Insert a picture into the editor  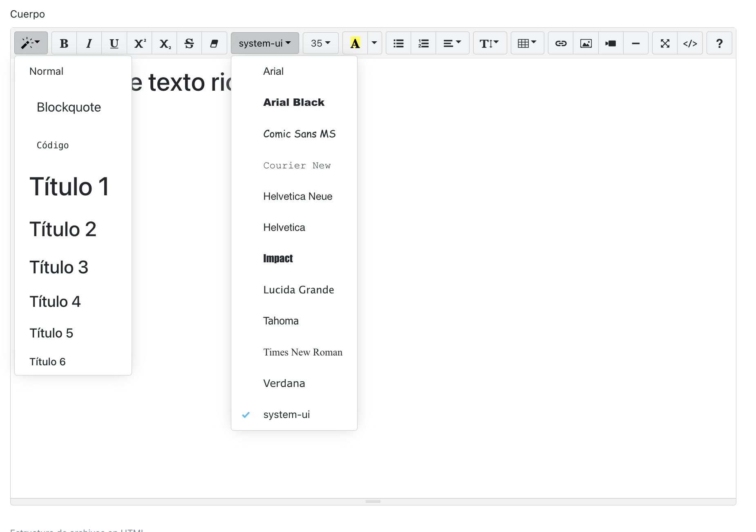[x=586, y=43]
